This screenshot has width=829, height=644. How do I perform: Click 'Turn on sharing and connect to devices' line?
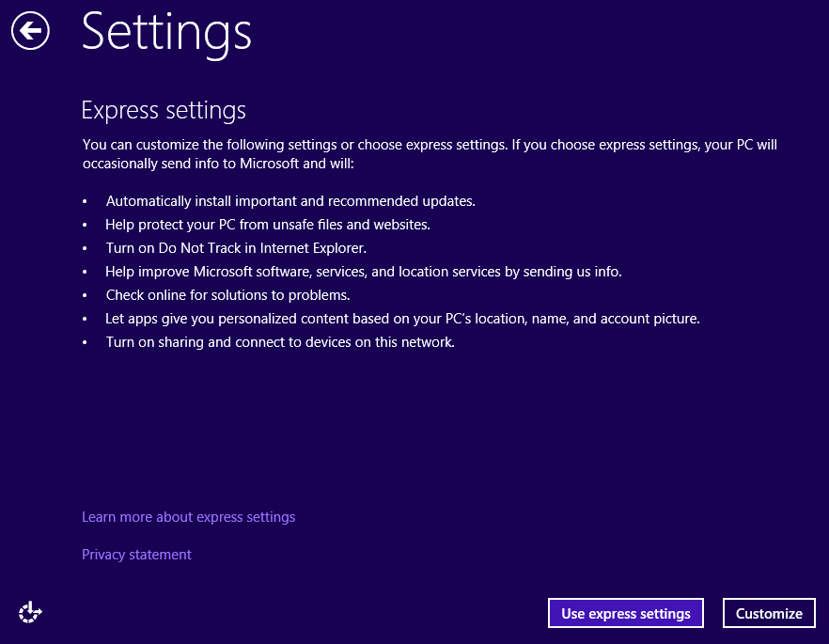pyautogui.click(x=280, y=342)
